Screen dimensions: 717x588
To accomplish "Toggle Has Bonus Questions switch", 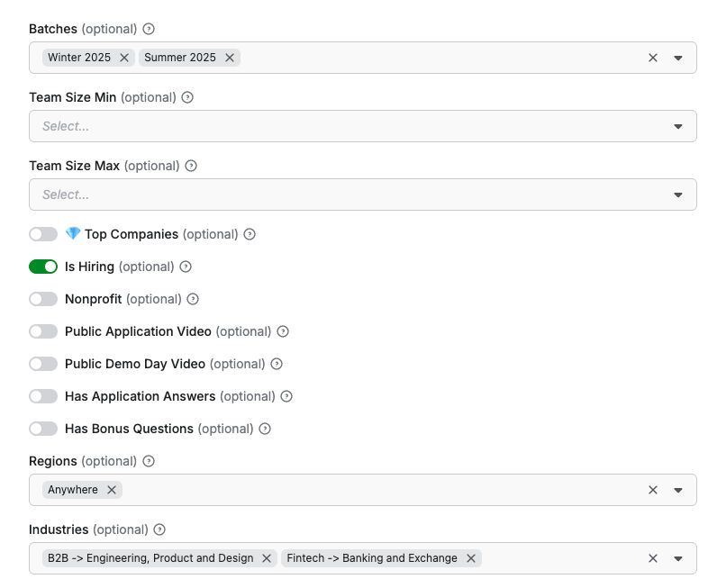I will point(43,429).
